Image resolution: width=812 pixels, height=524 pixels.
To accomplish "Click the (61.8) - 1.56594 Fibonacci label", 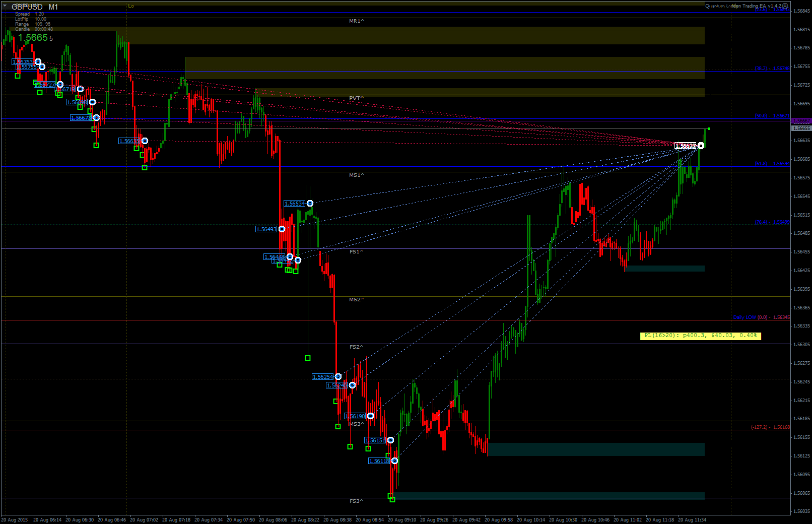I will (772, 164).
